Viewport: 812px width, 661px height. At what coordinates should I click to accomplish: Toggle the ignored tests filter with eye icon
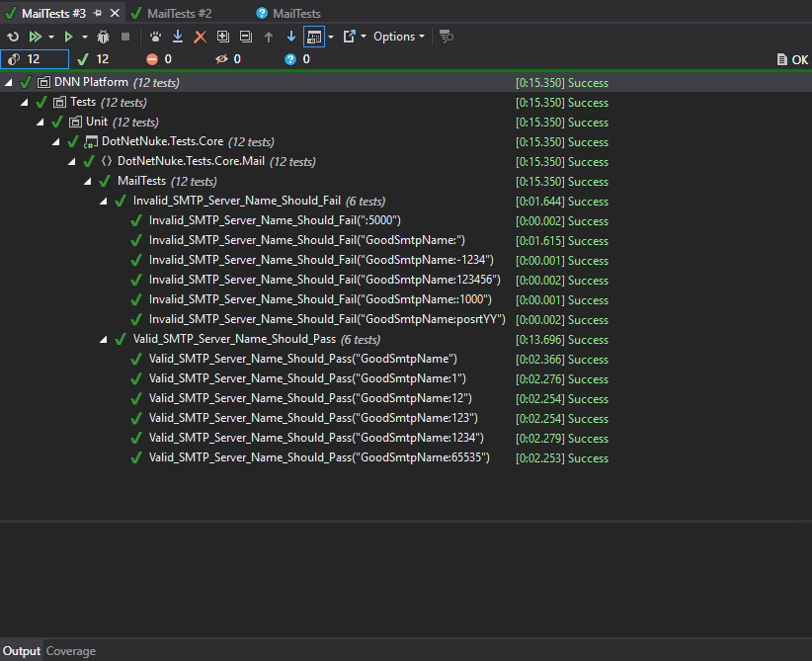[228, 59]
